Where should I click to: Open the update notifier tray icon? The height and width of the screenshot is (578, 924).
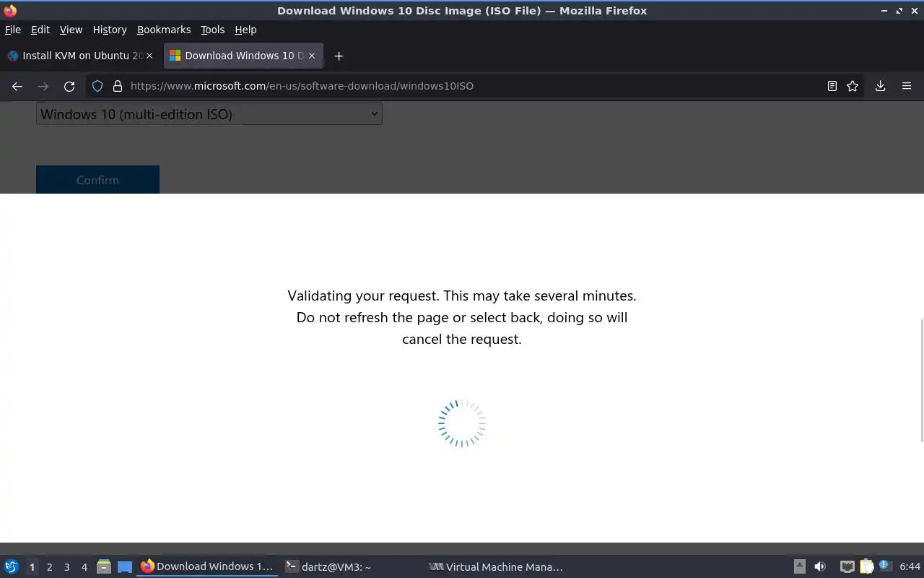coord(885,566)
